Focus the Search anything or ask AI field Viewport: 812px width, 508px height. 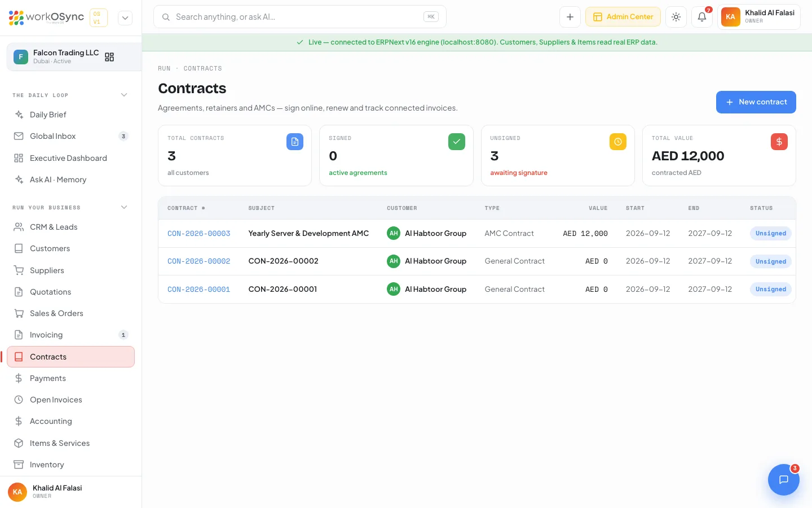300,17
